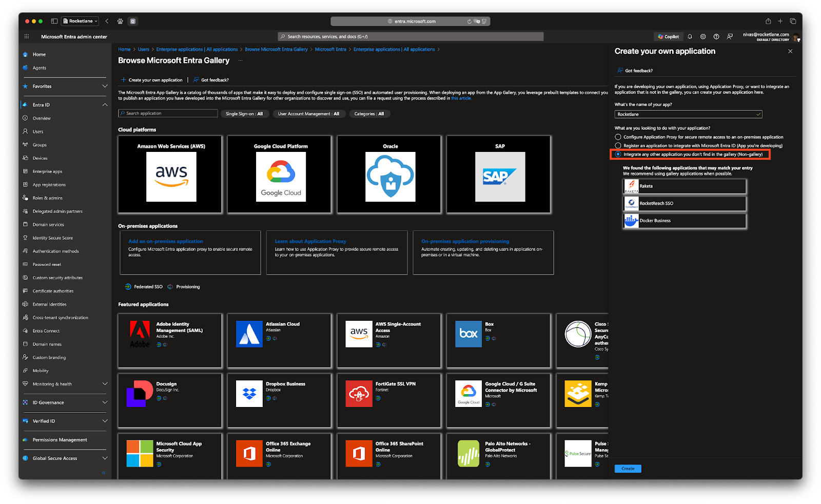Open the help question mark icon
821x504 pixels.
(x=716, y=36)
